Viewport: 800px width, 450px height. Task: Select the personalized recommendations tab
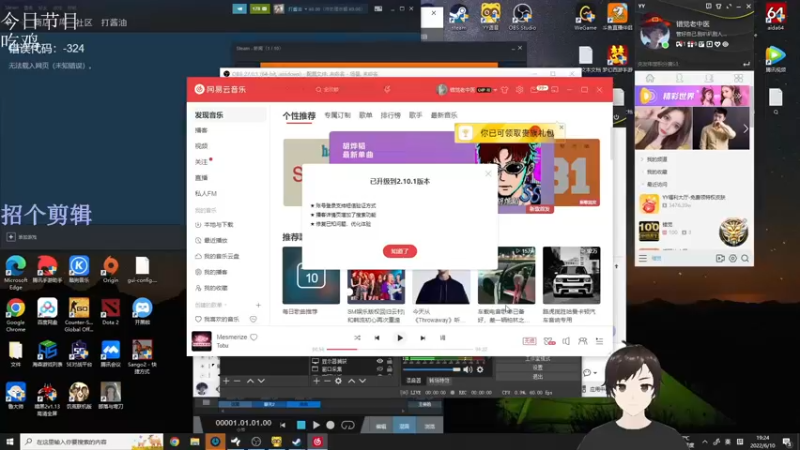[299, 116]
